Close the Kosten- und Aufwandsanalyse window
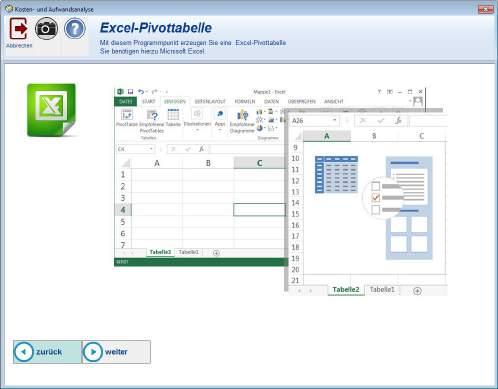498x389 pixels. click(x=485, y=9)
